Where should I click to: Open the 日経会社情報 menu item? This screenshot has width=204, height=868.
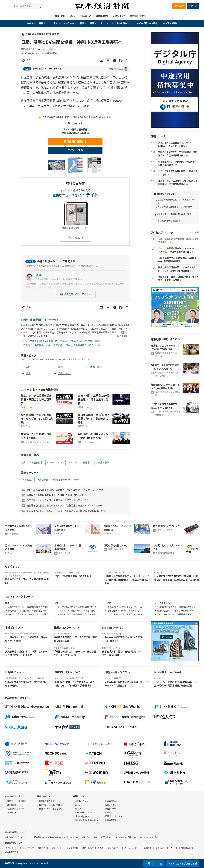[102, 16]
